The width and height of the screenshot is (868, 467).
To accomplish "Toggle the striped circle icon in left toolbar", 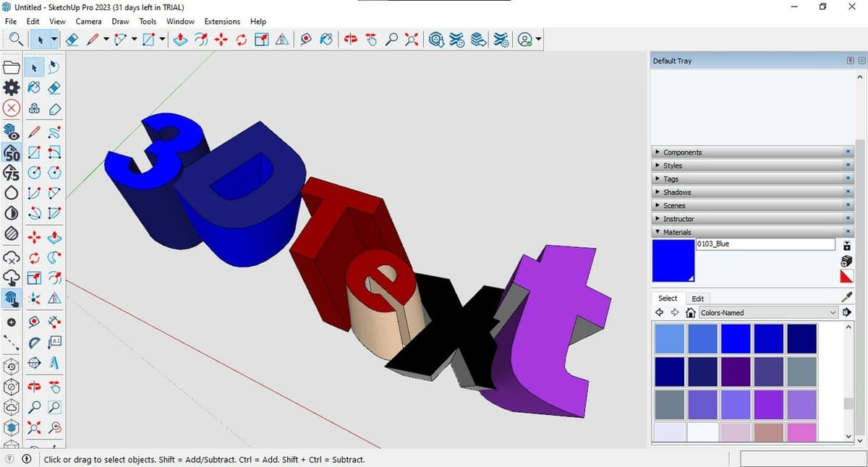I will 12,233.
